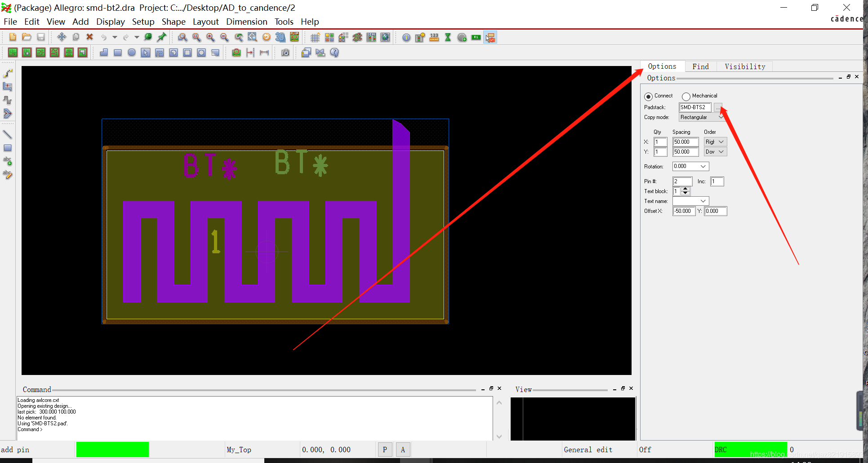The image size is (868, 463).
Task: Toggle the P button in status bar
Action: [385, 450]
